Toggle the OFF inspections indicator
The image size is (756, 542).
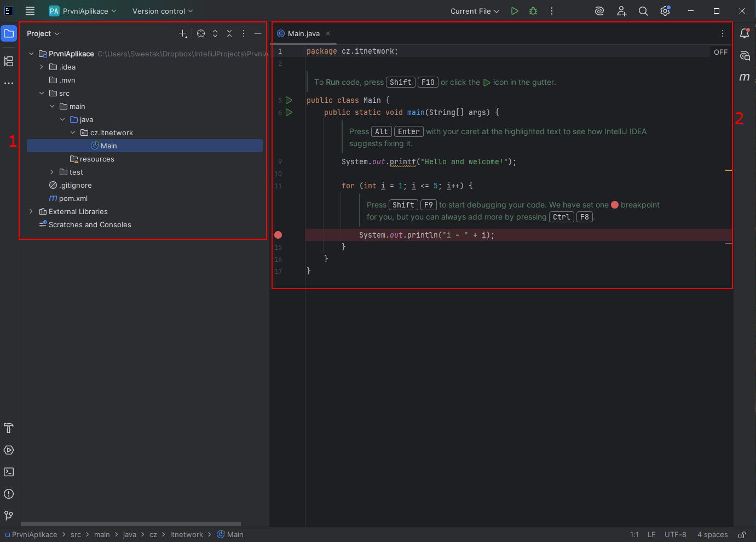coord(720,52)
